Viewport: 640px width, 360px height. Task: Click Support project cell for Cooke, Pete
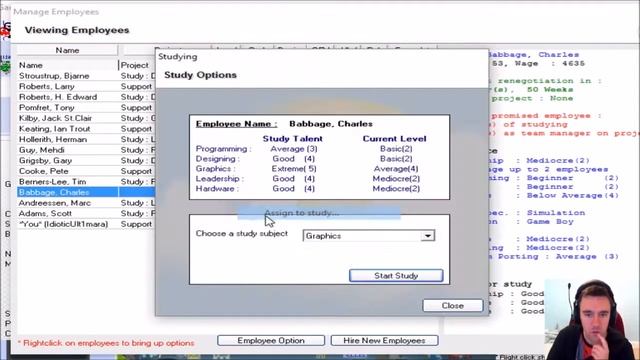tap(136, 171)
